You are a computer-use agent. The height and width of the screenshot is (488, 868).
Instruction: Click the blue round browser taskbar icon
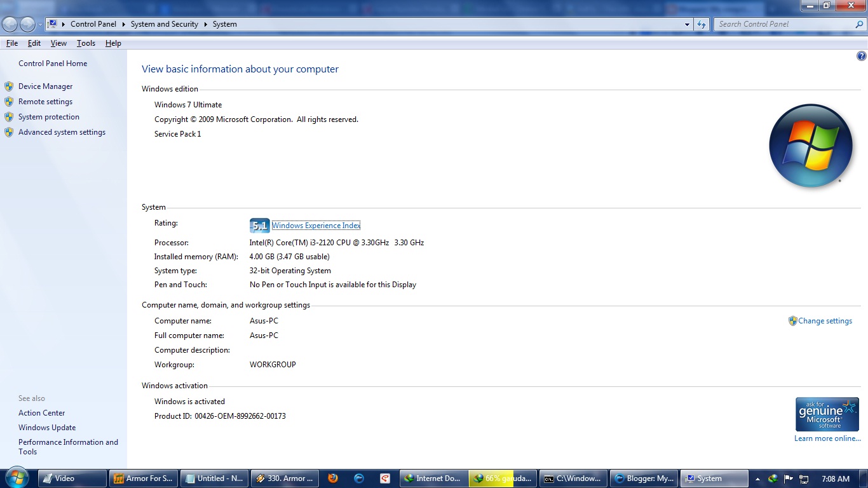point(359,478)
